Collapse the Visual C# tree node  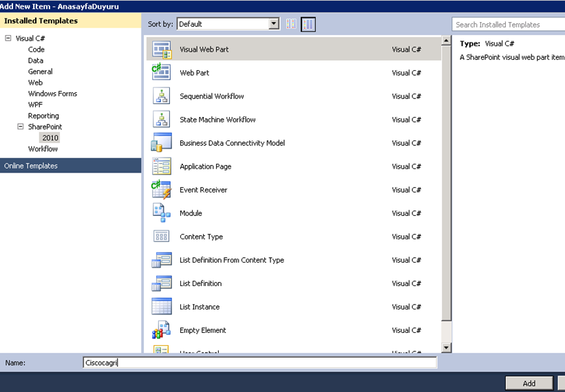coord(8,38)
